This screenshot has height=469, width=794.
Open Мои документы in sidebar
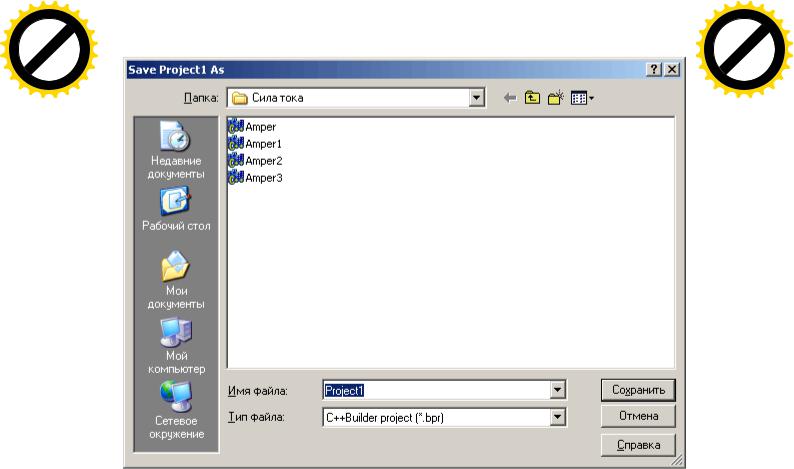click(176, 280)
